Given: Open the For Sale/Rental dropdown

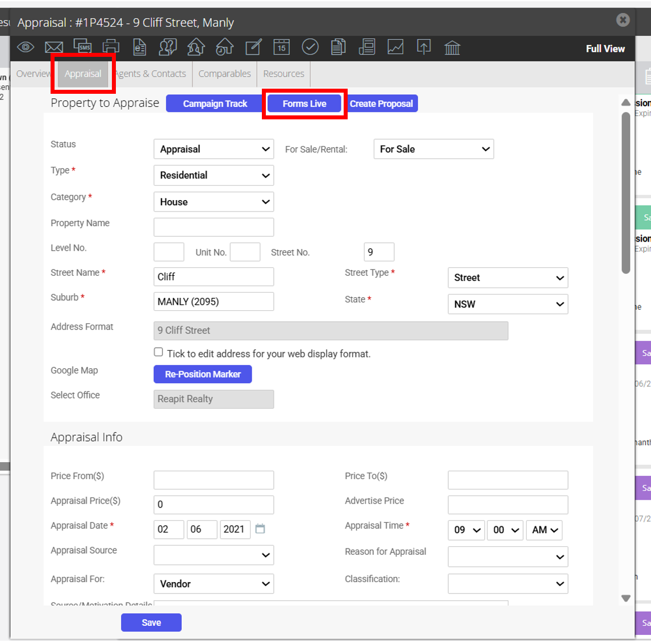Looking at the screenshot, I should (434, 149).
